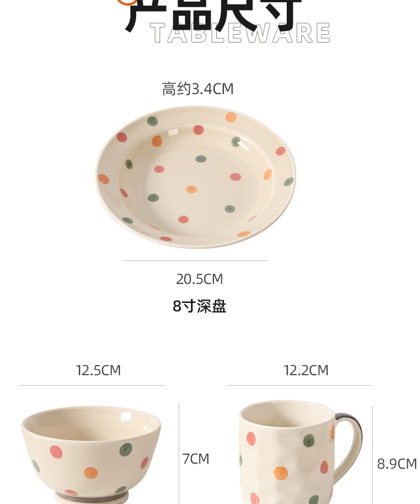
Task: Click the 高约3.4CM height label
Action: click(x=198, y=88)
